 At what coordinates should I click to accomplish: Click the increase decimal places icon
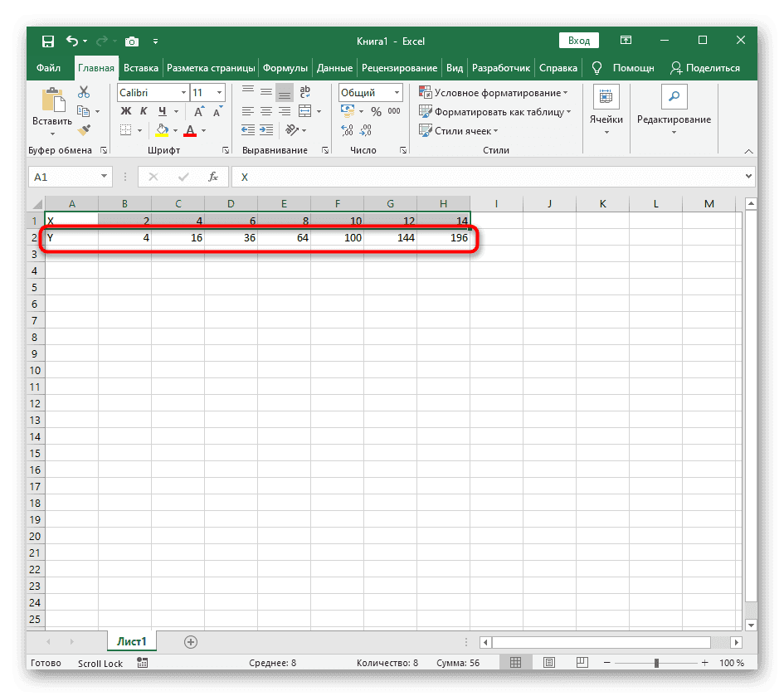pos(346,129)
